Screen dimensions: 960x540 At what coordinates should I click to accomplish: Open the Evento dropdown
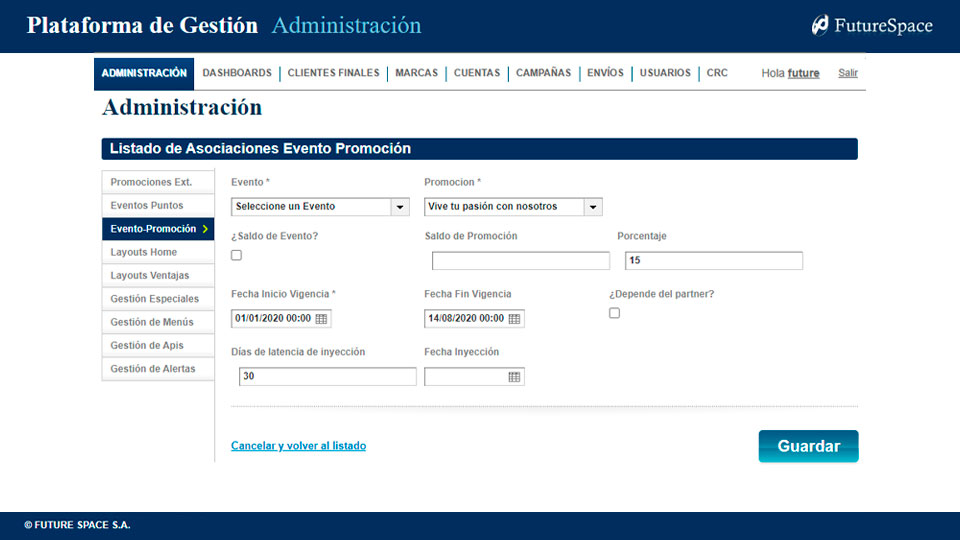pyautogui.click(x=320, y=206)
